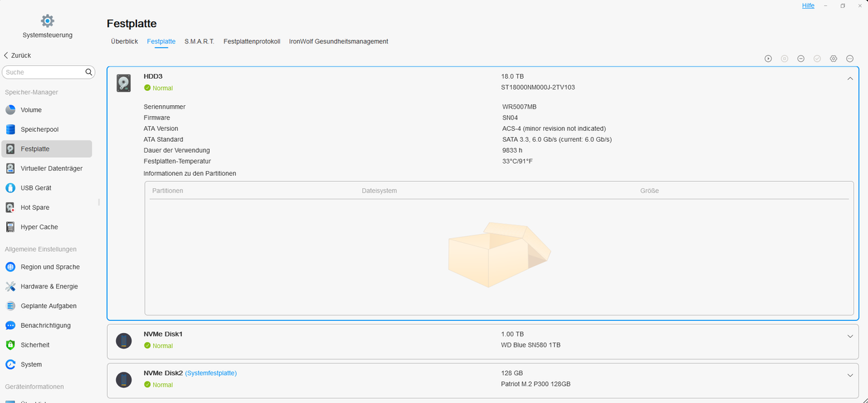Open disk settings gear icon in toolbar
Image resolution: width=868 pixels, height=403 pixels.
(833, 59)
